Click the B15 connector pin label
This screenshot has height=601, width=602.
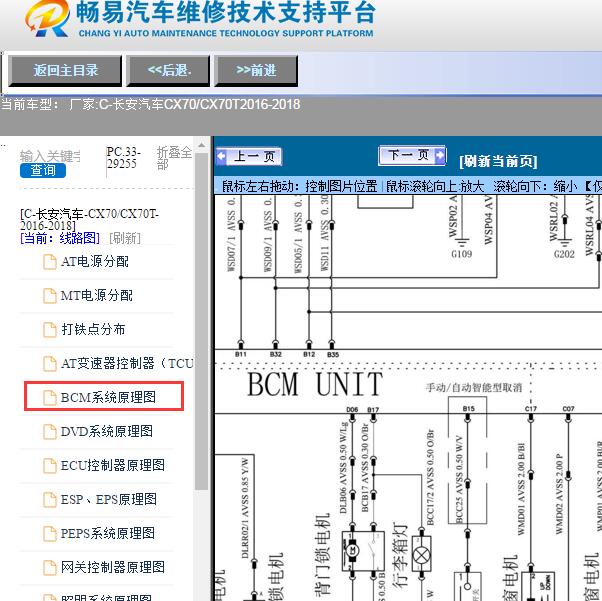[468, 409]
